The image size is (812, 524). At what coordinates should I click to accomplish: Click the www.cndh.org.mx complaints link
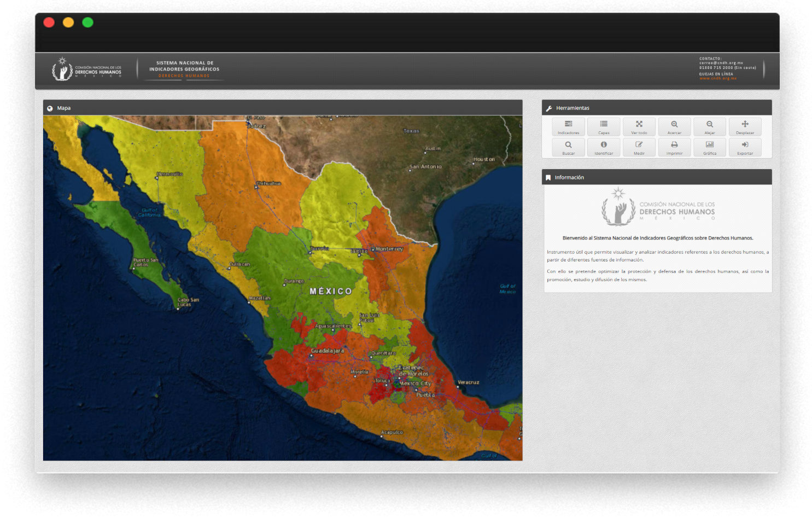(x=717, y=79)
